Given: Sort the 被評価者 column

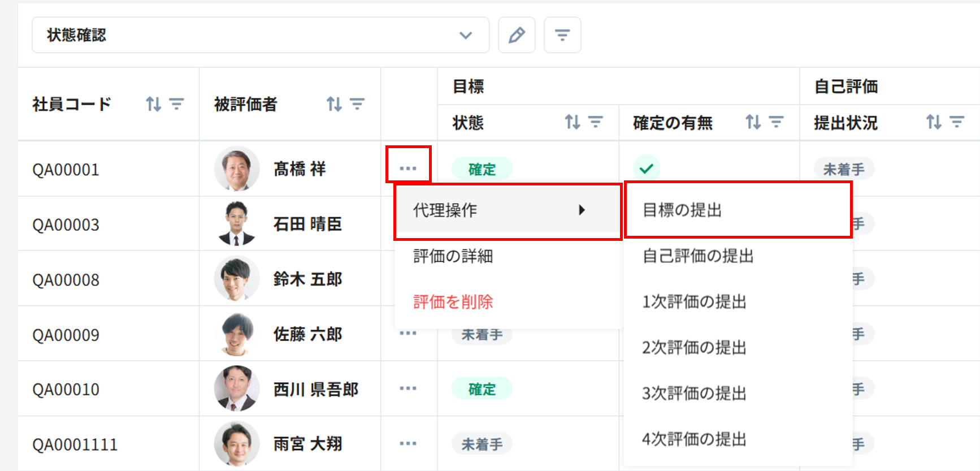Looking at the screenshot, I should (334, 104).
